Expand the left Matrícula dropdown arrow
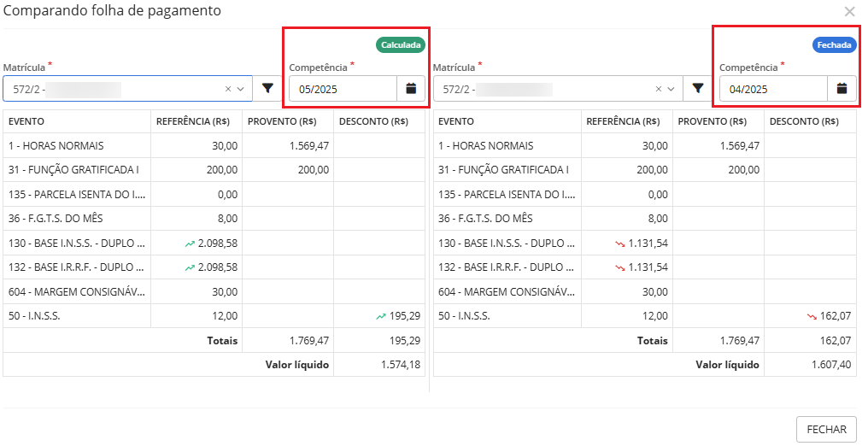The width and height of the screenshot is (868, 446). click(240, 89)
